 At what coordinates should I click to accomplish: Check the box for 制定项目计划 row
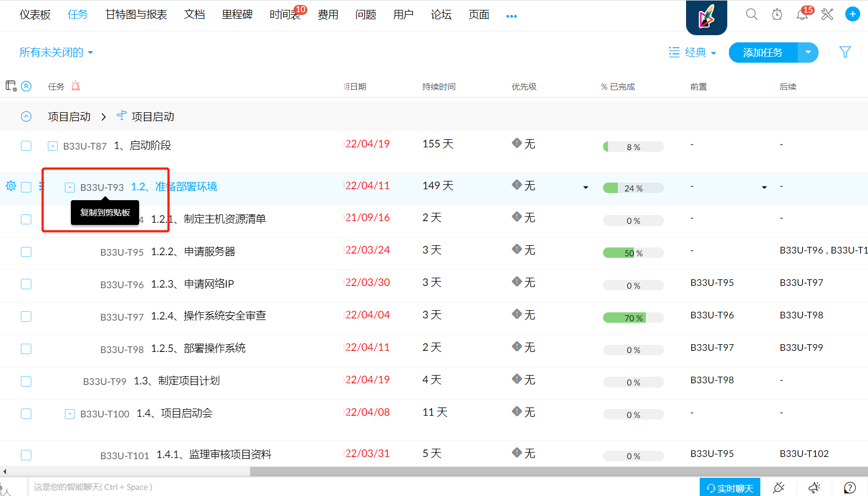(x=26, y=381)
